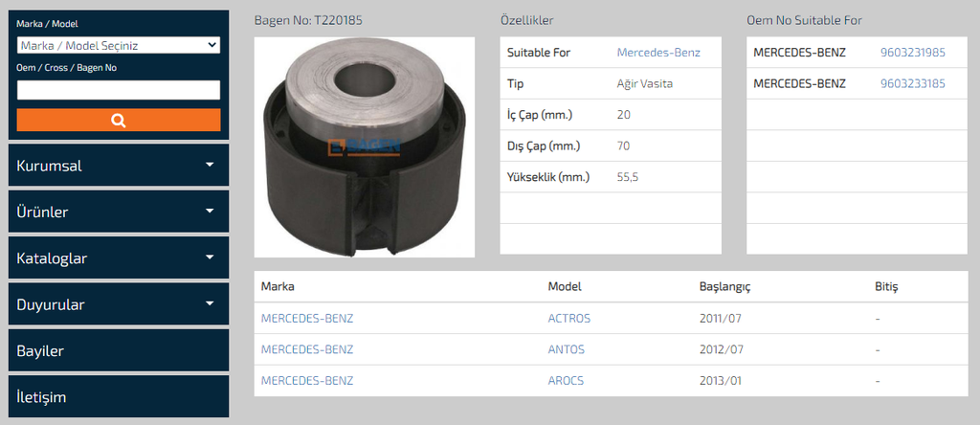Click start date 2013/01

720,381
